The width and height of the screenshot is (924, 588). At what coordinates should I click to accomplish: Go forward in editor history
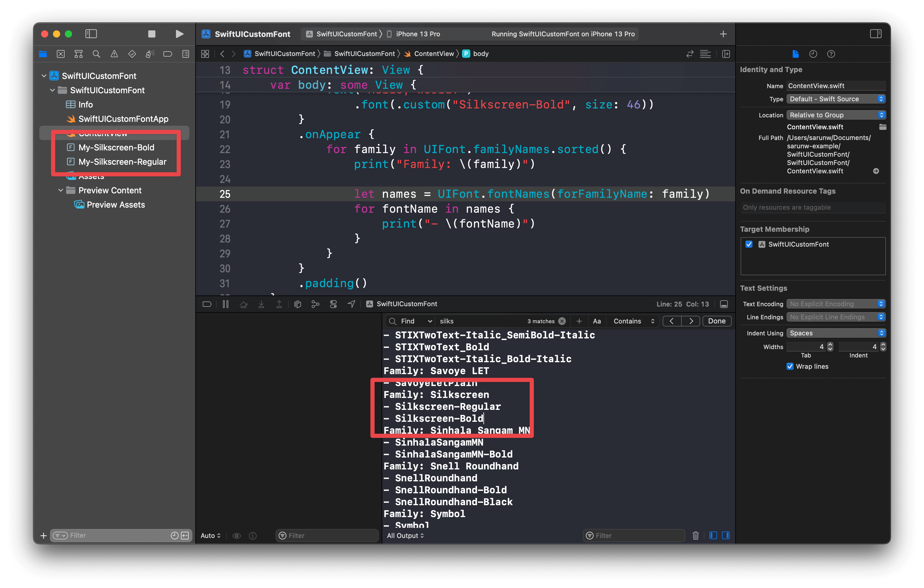pyautogui.click(x=233, y=54)
